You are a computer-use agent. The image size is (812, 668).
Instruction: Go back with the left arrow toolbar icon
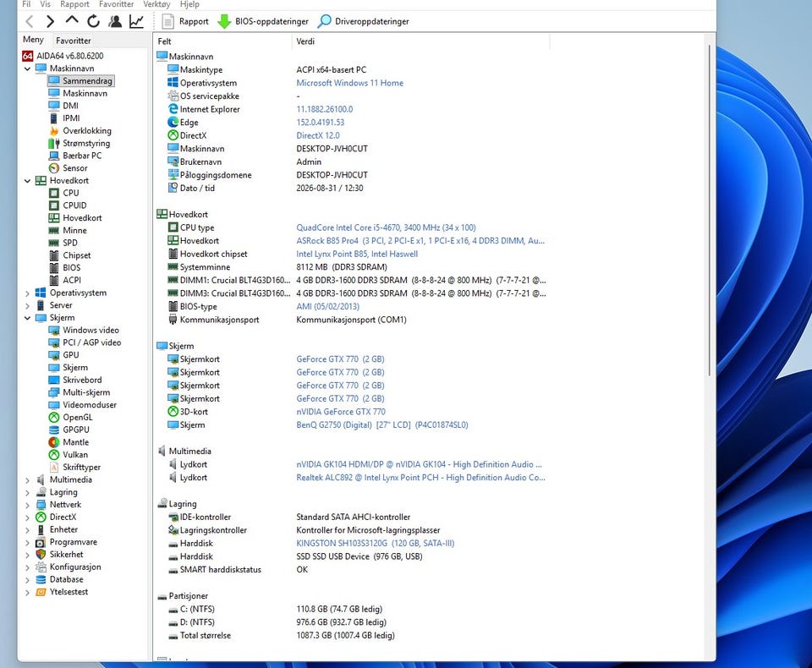click(30, 21)
